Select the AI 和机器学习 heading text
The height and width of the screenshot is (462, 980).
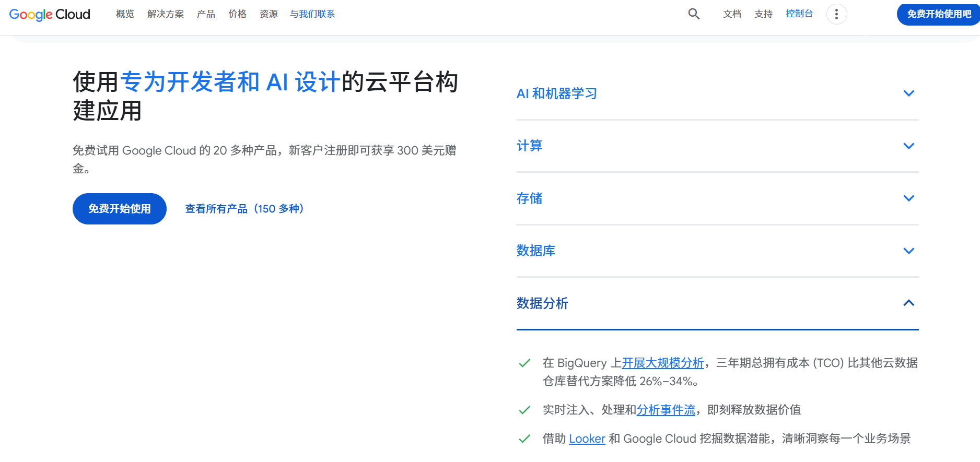click(x=557, y=94)
